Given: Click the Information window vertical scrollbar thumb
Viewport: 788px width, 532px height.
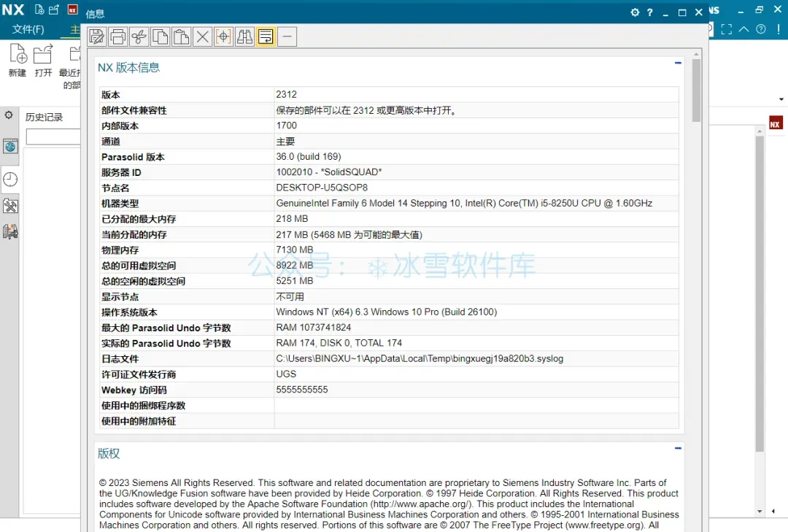Looking at the screenshot, I should tap(696, 90).
